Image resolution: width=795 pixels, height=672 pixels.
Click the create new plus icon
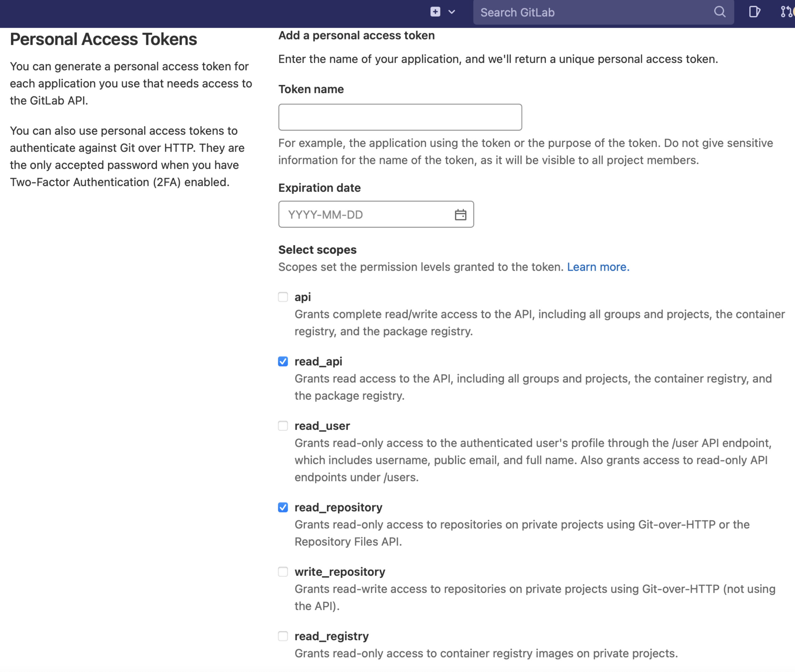[435, 12]
